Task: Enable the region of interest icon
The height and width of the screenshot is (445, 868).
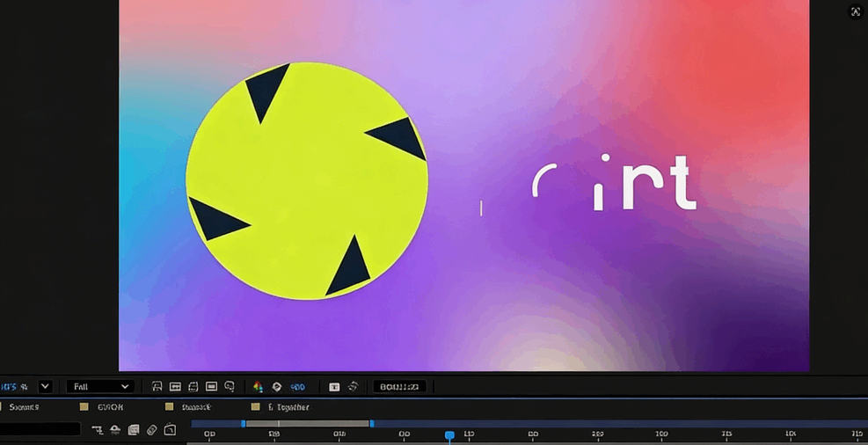Action: [x=193, y=387]
